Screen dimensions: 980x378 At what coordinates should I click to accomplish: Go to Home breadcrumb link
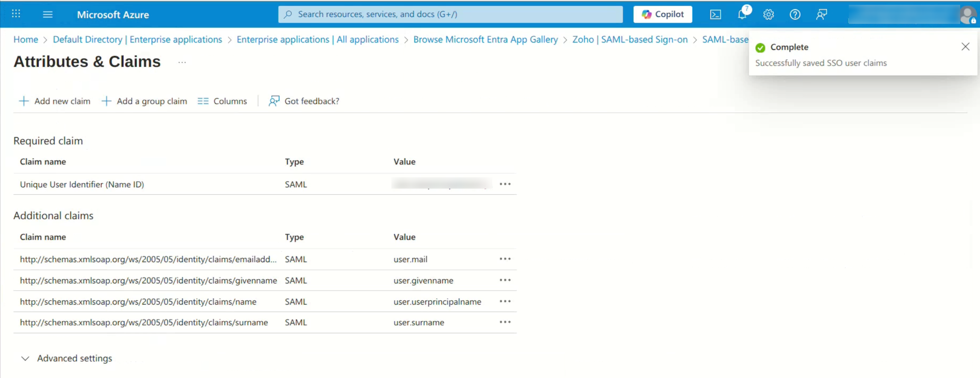(x=26, y=40)
